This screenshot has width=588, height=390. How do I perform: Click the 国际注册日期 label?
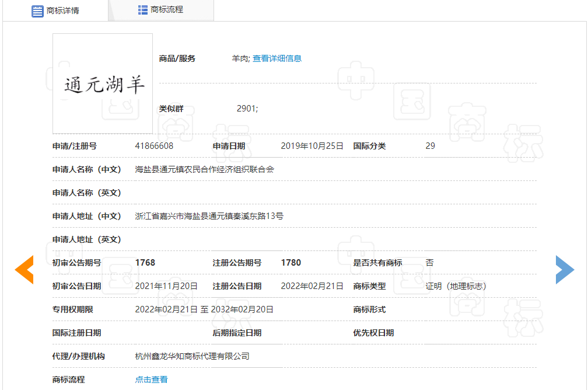76,333
